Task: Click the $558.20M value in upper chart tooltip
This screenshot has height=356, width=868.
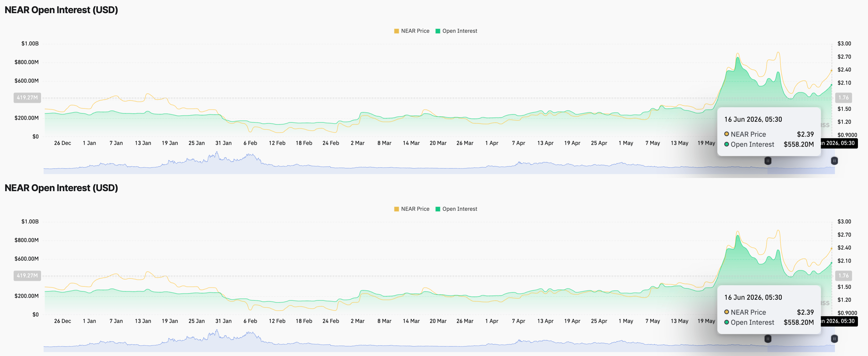Action: (x=799, y=144)
